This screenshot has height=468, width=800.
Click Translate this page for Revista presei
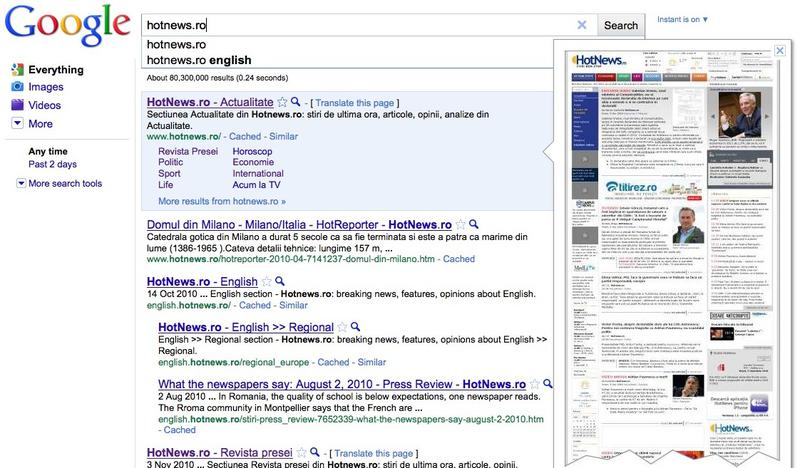(374, 453)
